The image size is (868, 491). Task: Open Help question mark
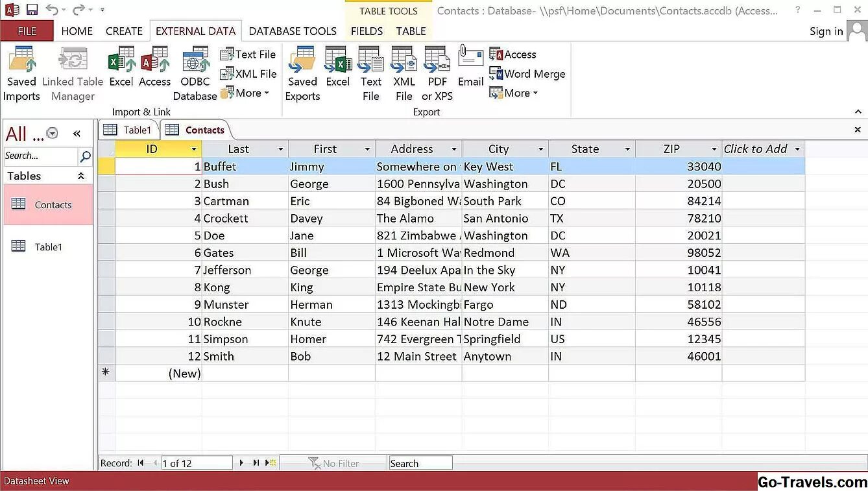point(797,10)
